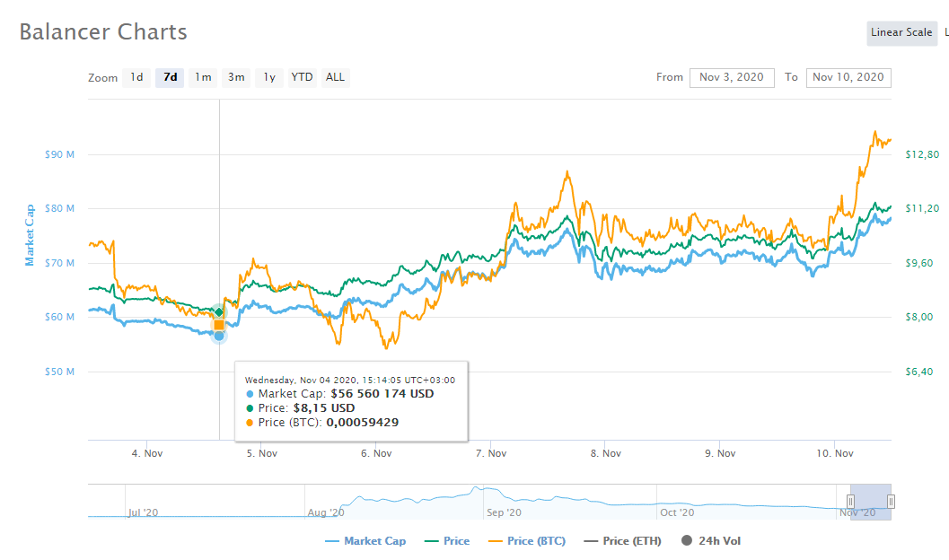Click Oct '20 in the navigator

[x=677, y=512]
